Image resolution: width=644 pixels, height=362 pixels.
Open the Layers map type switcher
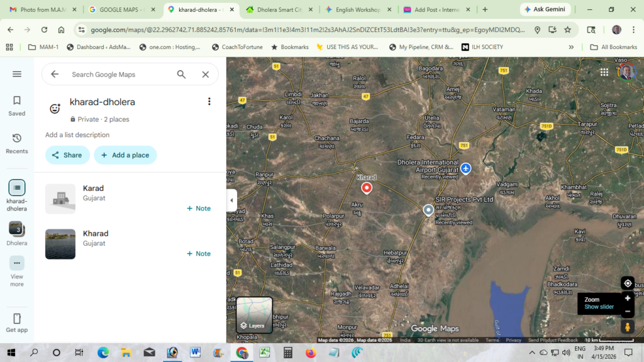pos(254,315)
